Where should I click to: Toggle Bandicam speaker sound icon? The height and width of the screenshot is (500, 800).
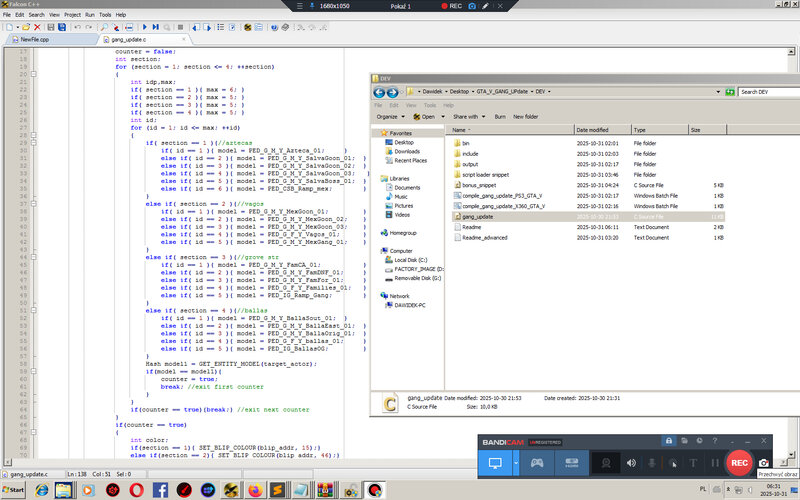(631, 463)
